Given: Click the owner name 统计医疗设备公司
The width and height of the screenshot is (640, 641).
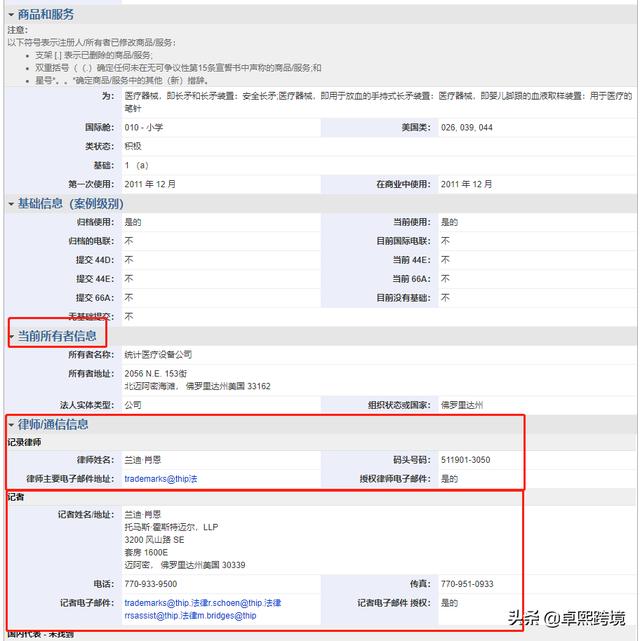Looking at the screenshot, I should (158, 355).
